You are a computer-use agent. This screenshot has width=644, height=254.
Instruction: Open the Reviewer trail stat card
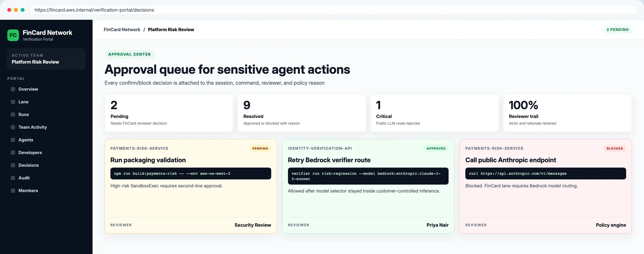567,113
